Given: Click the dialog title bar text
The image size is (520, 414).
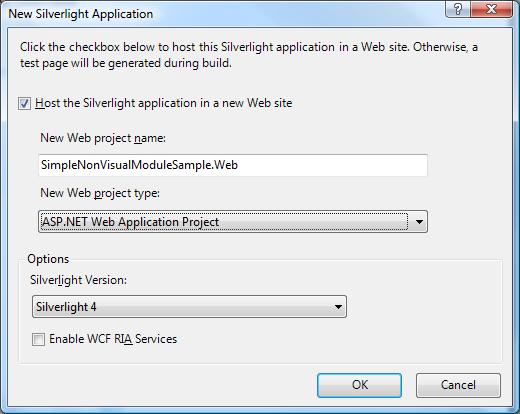Looking at the screenshot, I should tap(81, 14).
